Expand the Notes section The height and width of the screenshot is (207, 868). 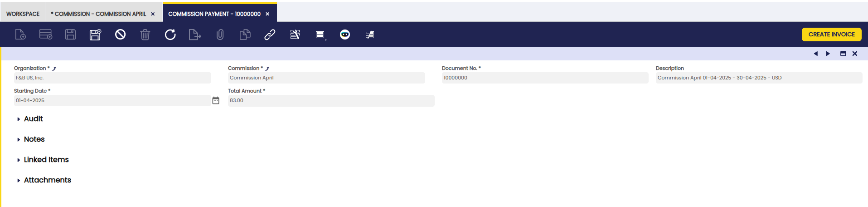34,139
